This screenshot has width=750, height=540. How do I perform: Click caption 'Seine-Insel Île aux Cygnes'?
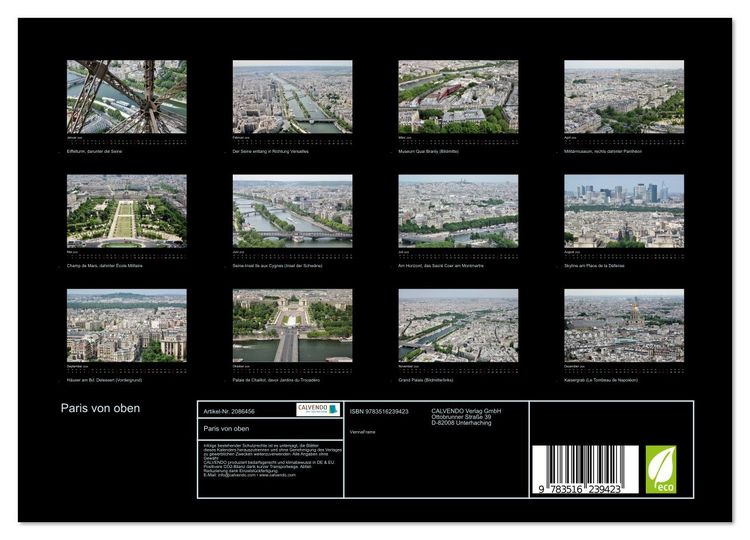[277, 265]
